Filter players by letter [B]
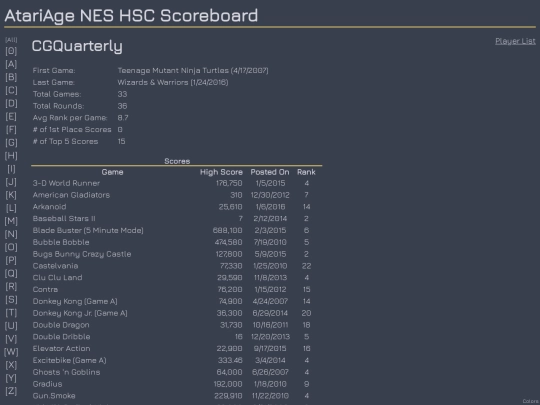This screenshot has width=540, height=405. [11, 77]
